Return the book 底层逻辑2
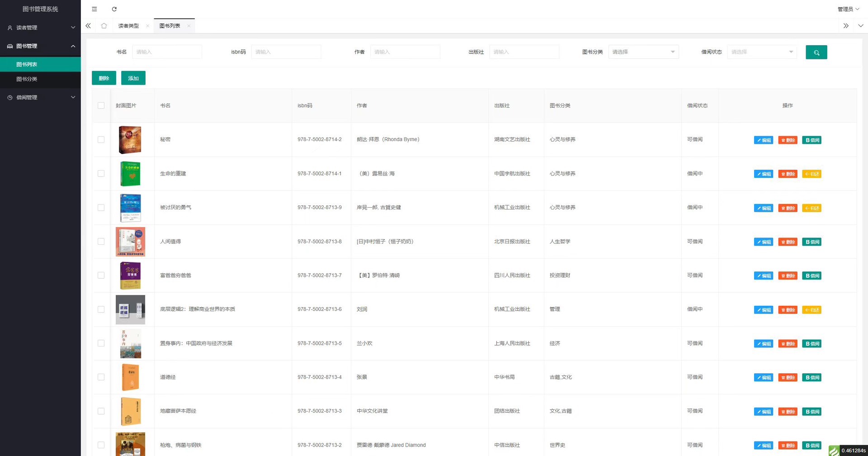This screenshot has width=868, height=456. pyautogui.click(x=812, y=310)
